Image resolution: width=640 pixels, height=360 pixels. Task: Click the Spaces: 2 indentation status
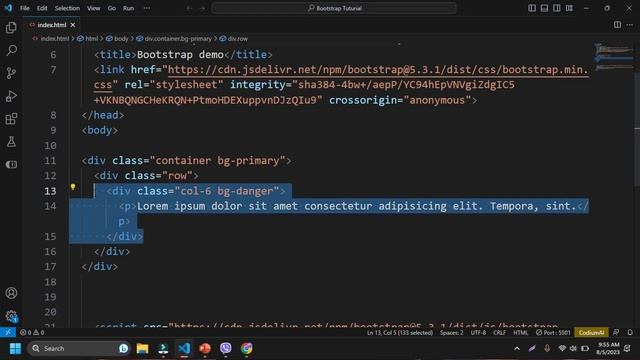[451, 333]
